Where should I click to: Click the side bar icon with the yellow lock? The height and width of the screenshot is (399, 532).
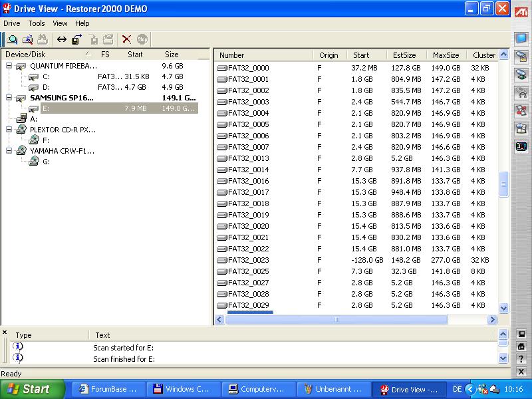[x=521, y=57]
